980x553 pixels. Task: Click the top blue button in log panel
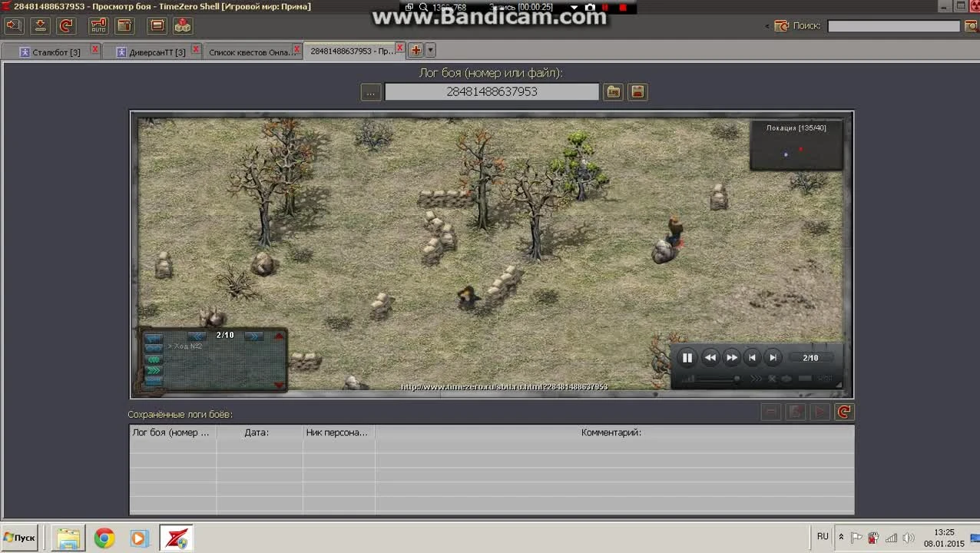tap(154, 338)
